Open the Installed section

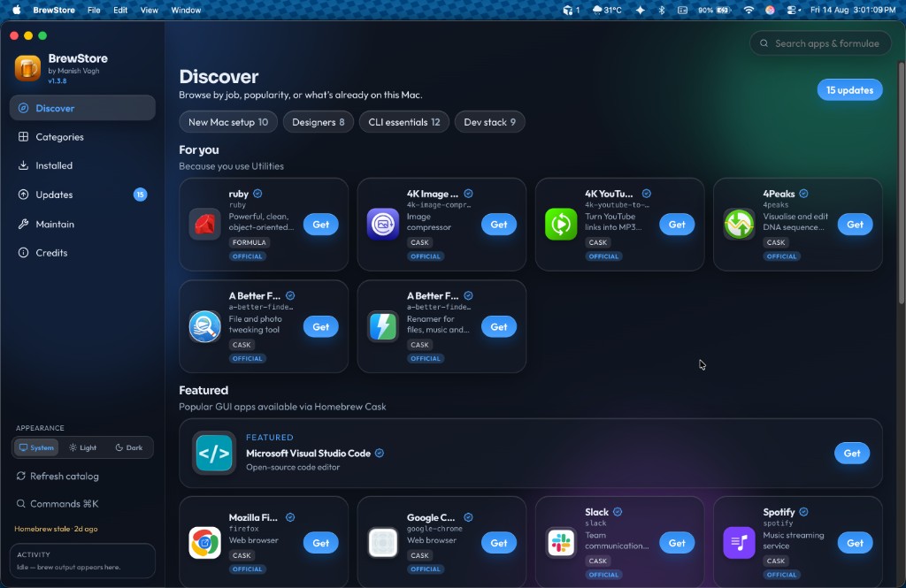(82, 165)
